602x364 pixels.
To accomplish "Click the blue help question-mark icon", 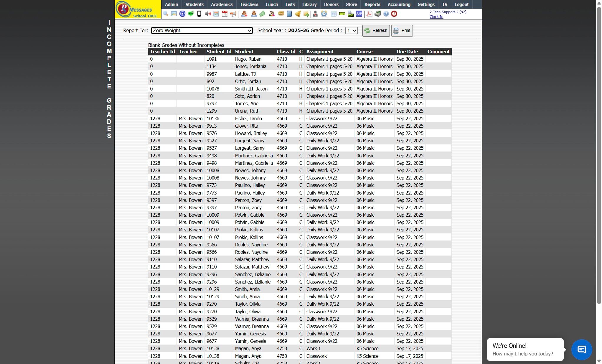I will pyautogui.click(x=386, y=14).
